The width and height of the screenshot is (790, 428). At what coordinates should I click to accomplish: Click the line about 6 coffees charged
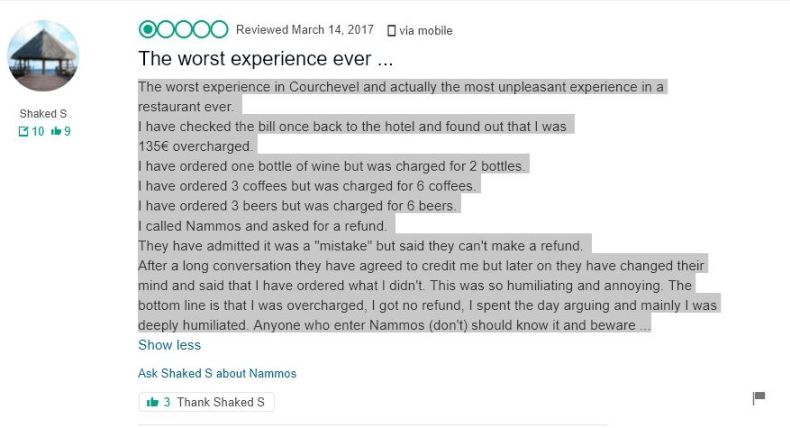coord(308,186)
